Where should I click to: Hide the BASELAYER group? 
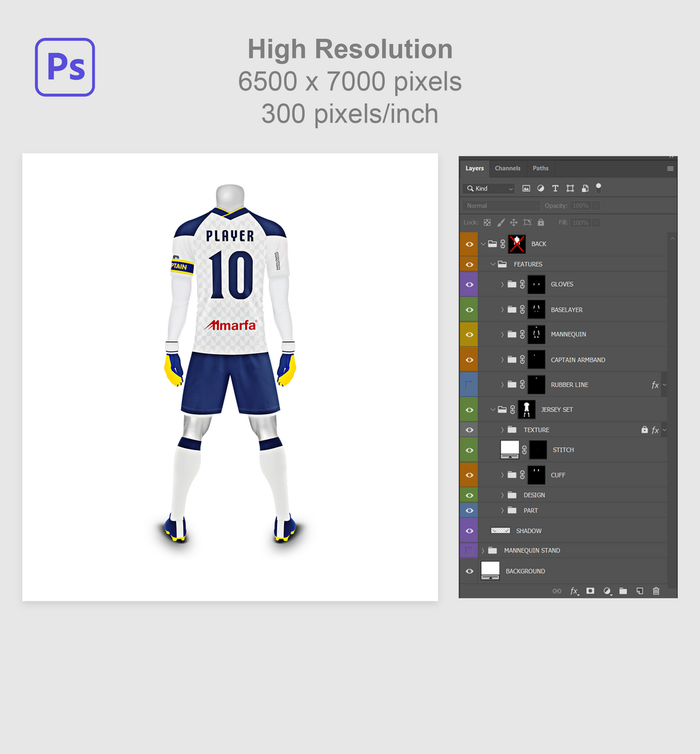tap(469, 309)
